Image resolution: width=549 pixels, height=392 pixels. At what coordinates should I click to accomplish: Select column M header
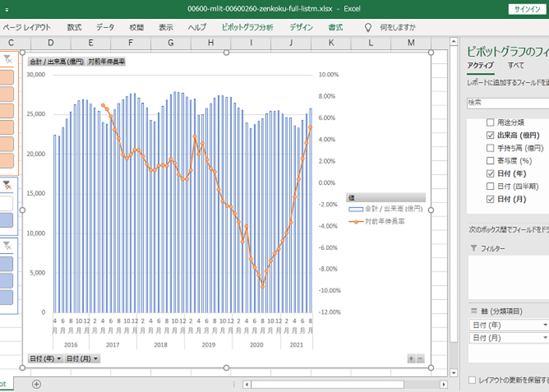pos(411,43)
